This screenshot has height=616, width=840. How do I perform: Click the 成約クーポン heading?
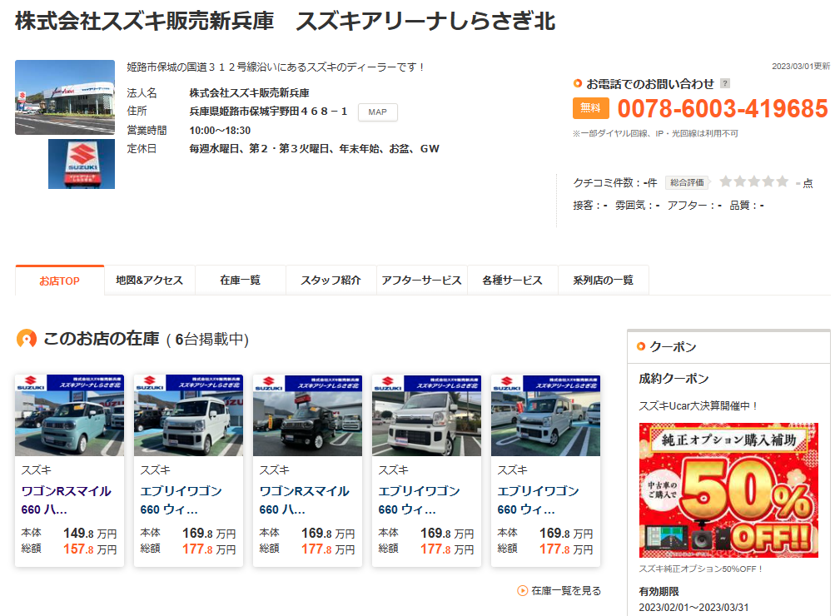pyautogui.click(x=673, y=379)
